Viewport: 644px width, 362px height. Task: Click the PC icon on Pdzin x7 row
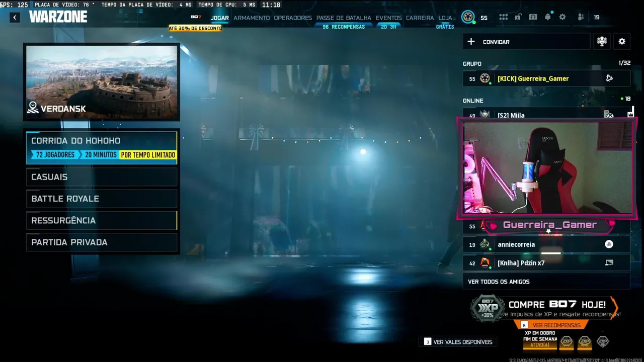(609, 262)
